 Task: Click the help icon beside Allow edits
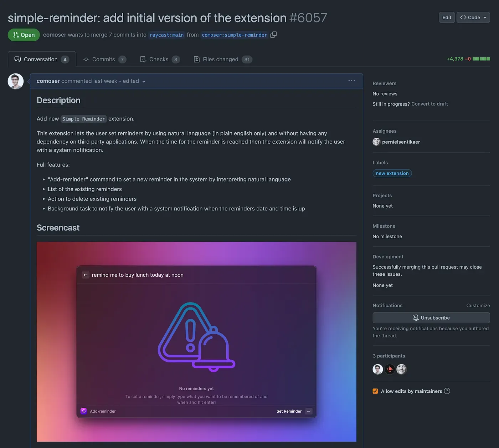pos(447,391)
